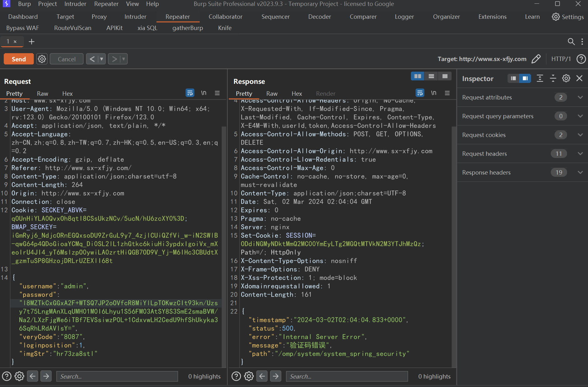Open the Logger tab

404,17
